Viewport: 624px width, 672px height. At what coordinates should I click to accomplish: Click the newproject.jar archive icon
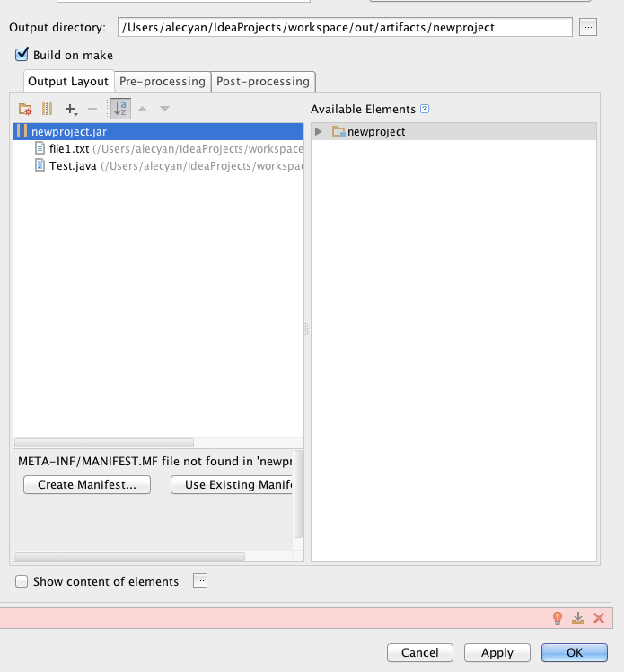coord(22,131)
